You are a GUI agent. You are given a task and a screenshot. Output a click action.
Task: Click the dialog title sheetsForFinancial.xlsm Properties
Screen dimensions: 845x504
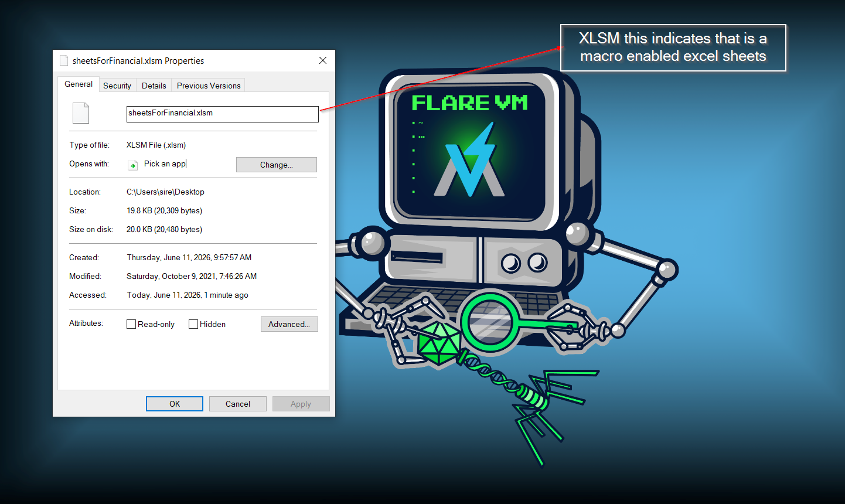tap(138, 61)
